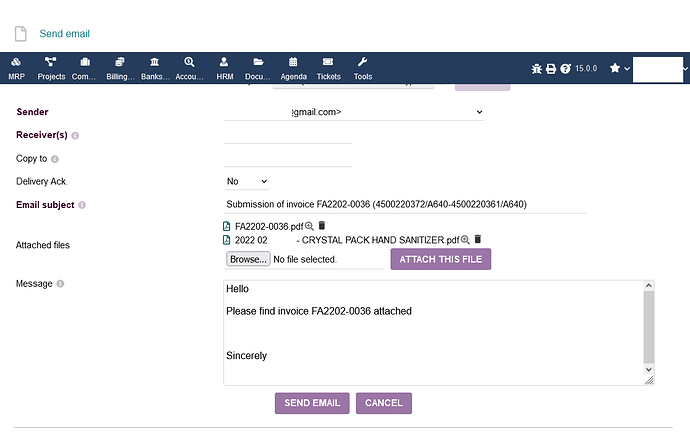Open the HRM module
This screenshot has width=690, height=446.
[x=224, y=67]
